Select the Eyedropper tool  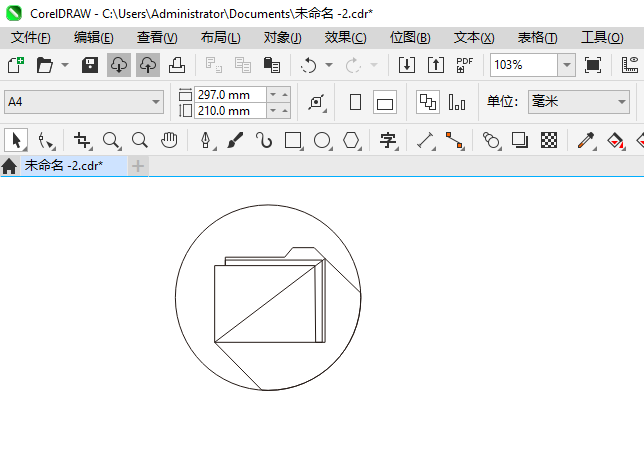(x=586, y=140)
